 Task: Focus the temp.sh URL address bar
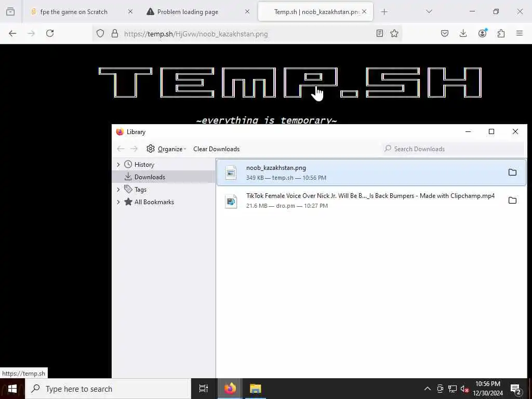(x=247, y=34)
